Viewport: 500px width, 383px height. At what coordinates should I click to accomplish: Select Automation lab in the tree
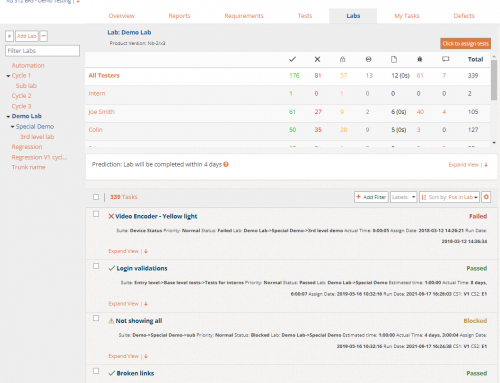(28, 66)
